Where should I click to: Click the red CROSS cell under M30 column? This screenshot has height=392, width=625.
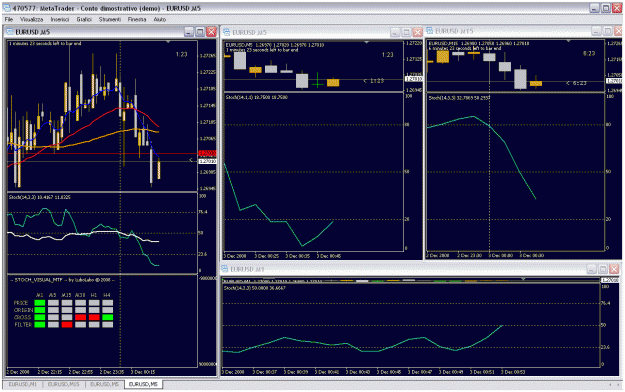(x=81, y=317)
